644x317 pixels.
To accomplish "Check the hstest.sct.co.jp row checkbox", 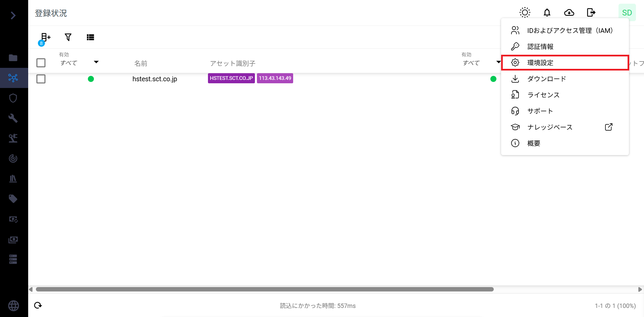I will coord(41,79).
